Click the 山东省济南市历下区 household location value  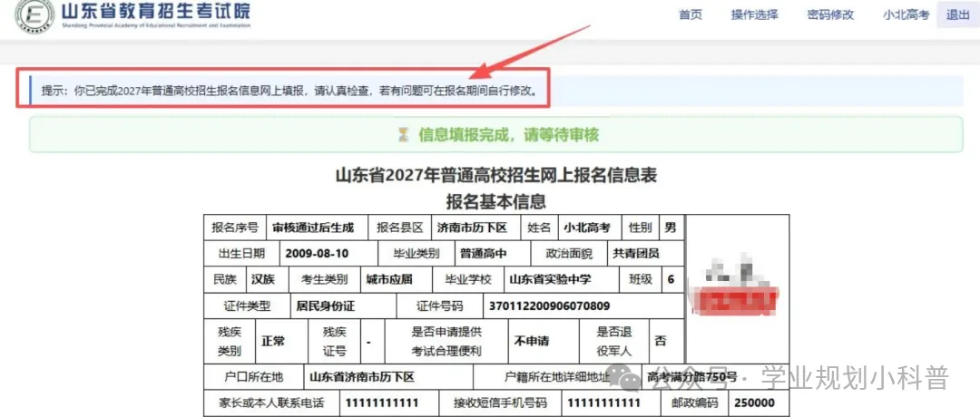[x=362, y=377]
